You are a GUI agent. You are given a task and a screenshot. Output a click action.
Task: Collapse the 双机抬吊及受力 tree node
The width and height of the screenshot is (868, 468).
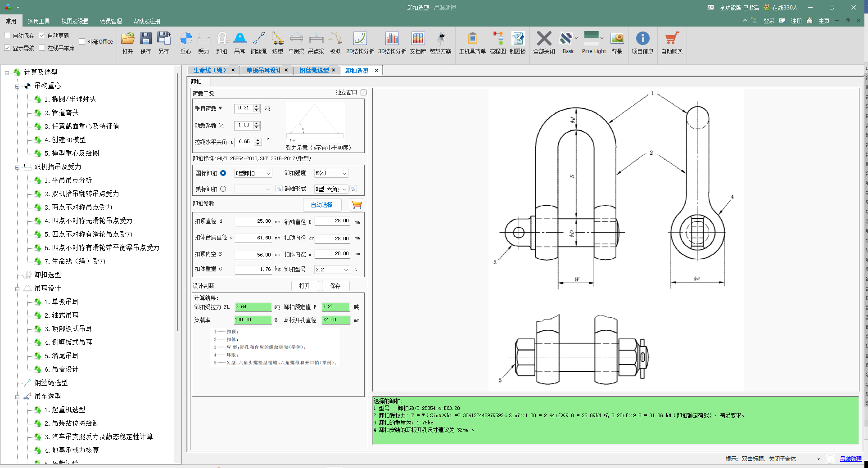tap(17, 167)
